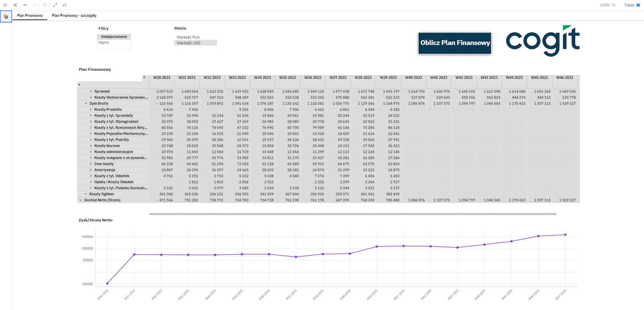Click the fullscreen expand arrows icon

pos(55,5)
